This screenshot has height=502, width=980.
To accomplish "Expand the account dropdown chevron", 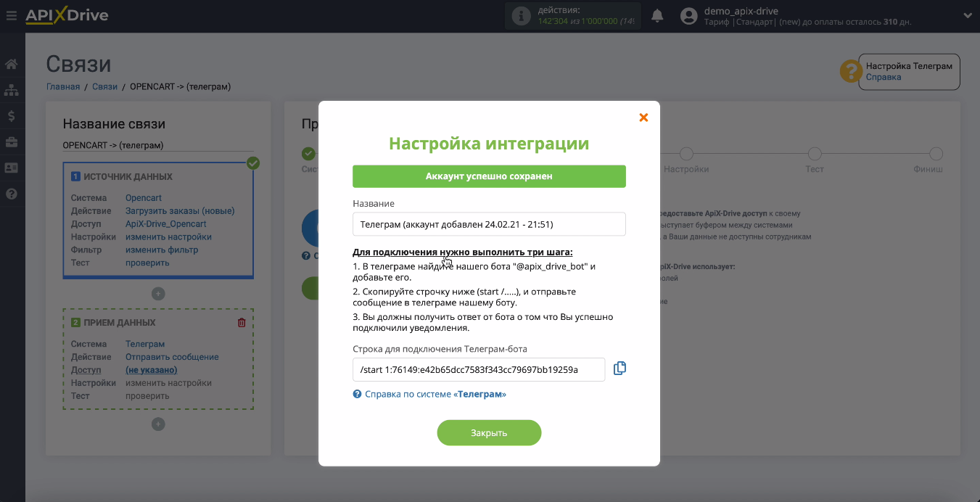I will pos(967,15).
